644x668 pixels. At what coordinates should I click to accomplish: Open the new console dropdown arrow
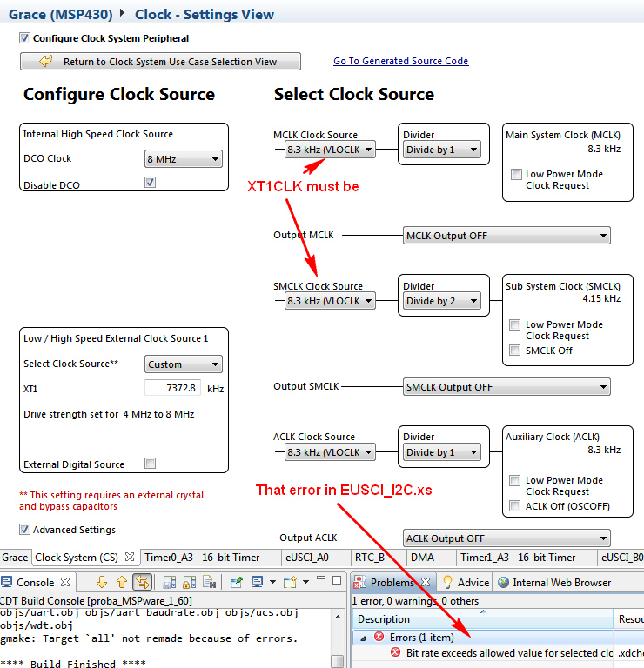[305, 582]
